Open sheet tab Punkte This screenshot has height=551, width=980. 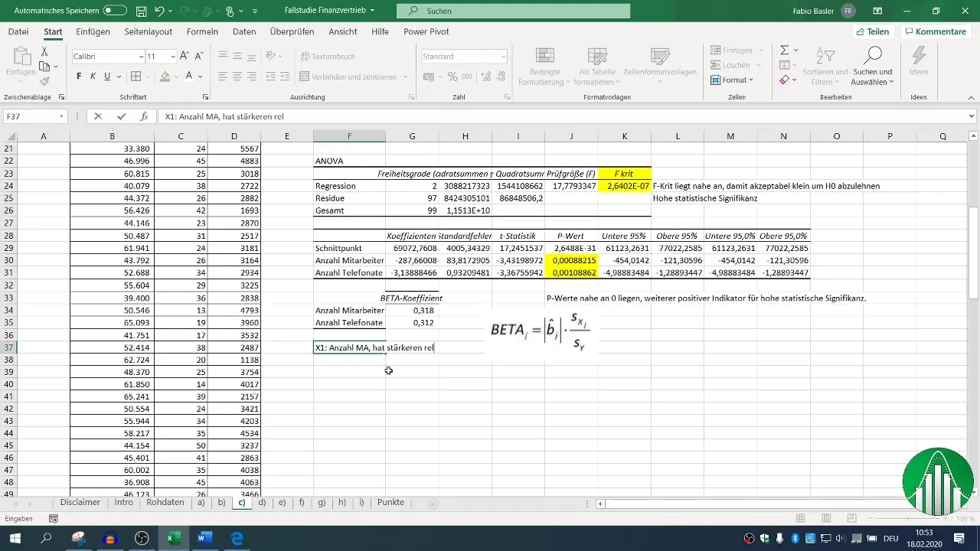390,503
